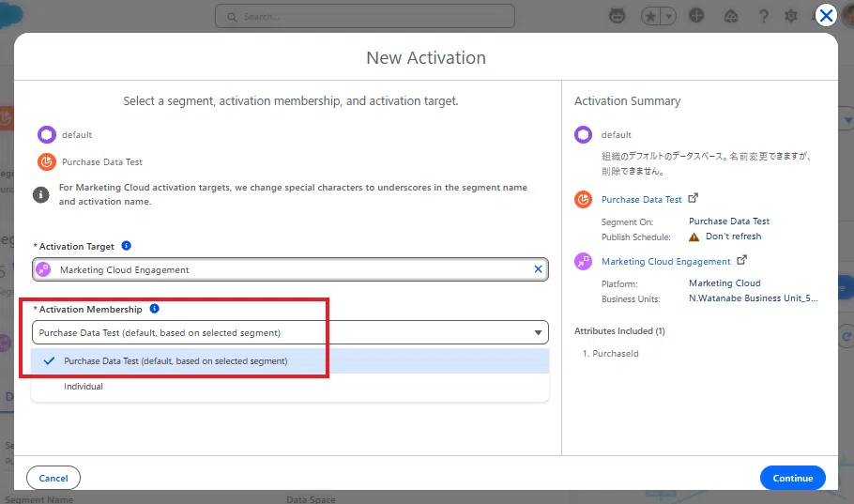
Task: Click the Activation Membership info icon
Action: (x=155, y=309)
